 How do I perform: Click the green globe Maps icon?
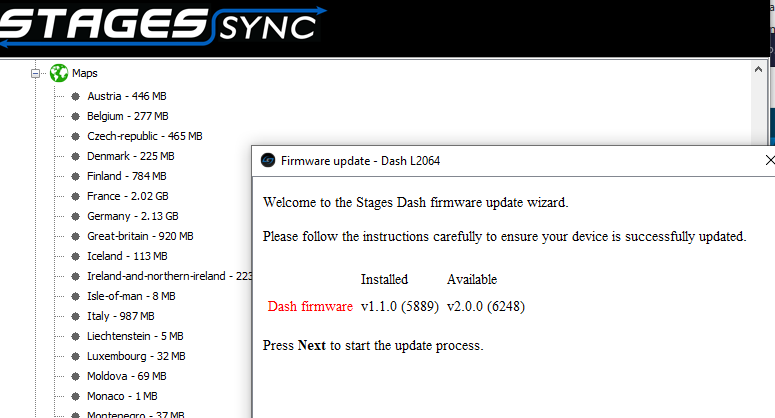59,73
